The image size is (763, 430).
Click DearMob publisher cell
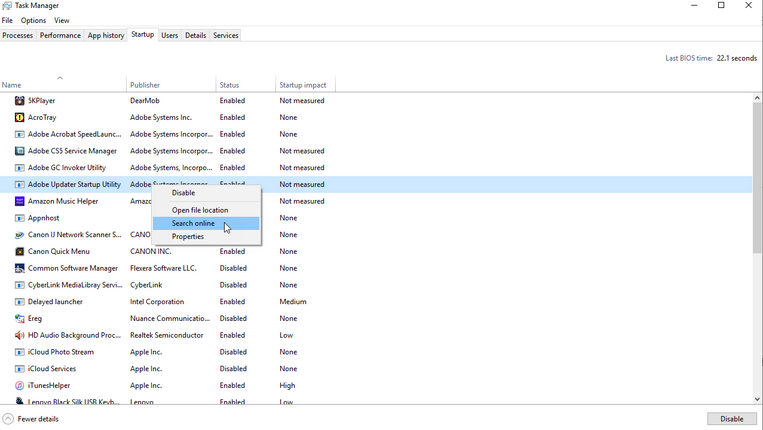(x=145, y=101)
